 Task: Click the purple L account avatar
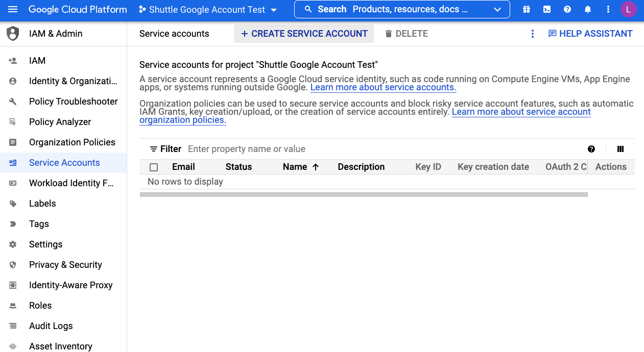pyautogui.click(x=629, y=9)
